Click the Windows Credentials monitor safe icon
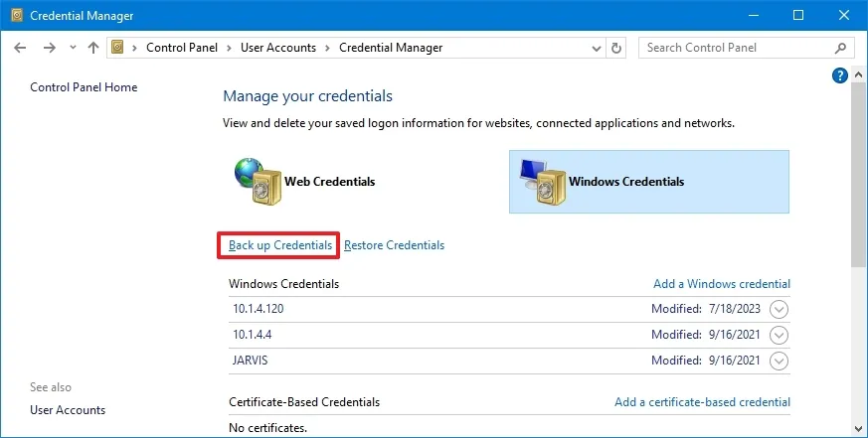The image size is (868, 438). click(x=543, y=182)
